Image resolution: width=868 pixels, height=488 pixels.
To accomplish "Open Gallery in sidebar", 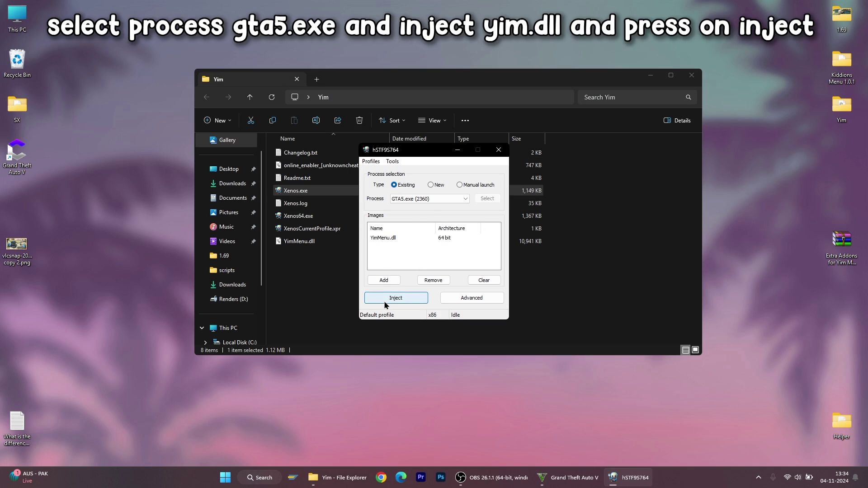I will coord(227,140).
